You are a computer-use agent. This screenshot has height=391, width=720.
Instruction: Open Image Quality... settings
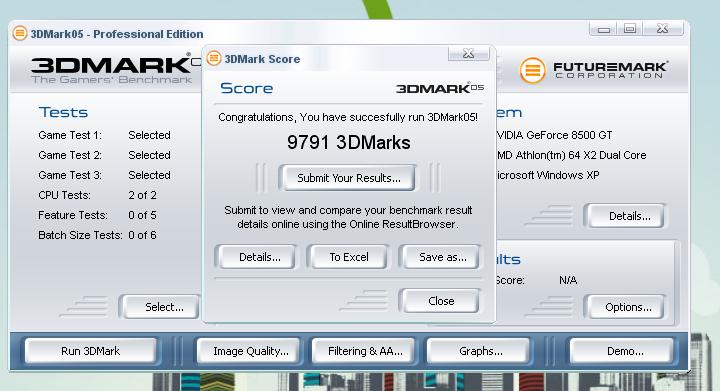tap(251, 351)
